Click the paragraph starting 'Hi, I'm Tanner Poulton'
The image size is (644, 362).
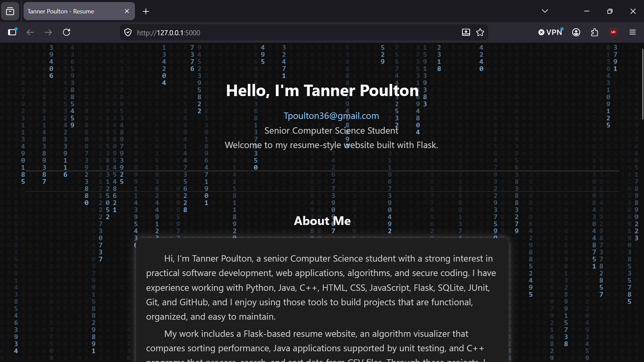[x=322, y=287]
